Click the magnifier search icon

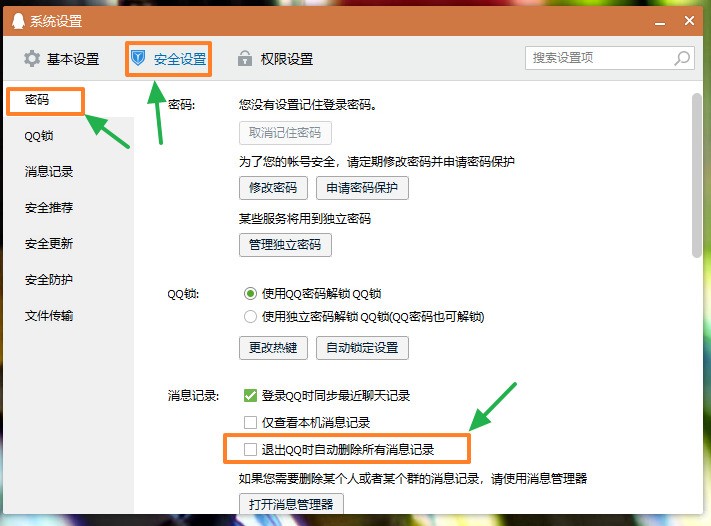[682, 58]
